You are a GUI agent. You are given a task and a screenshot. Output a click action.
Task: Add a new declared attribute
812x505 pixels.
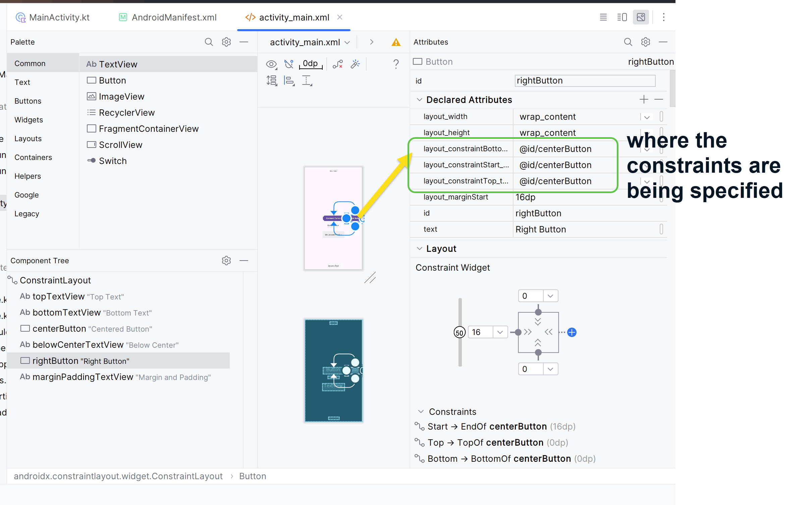coord(644,100)
